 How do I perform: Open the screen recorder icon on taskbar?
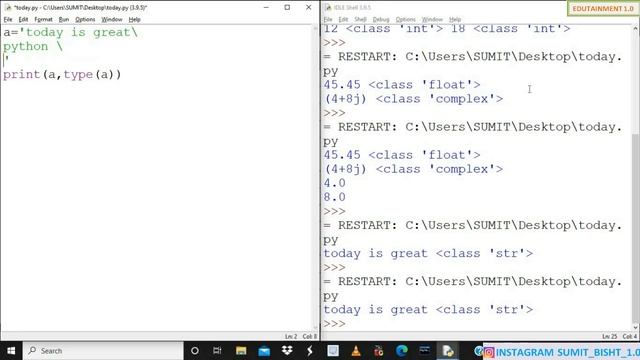(x=379, y=351)
